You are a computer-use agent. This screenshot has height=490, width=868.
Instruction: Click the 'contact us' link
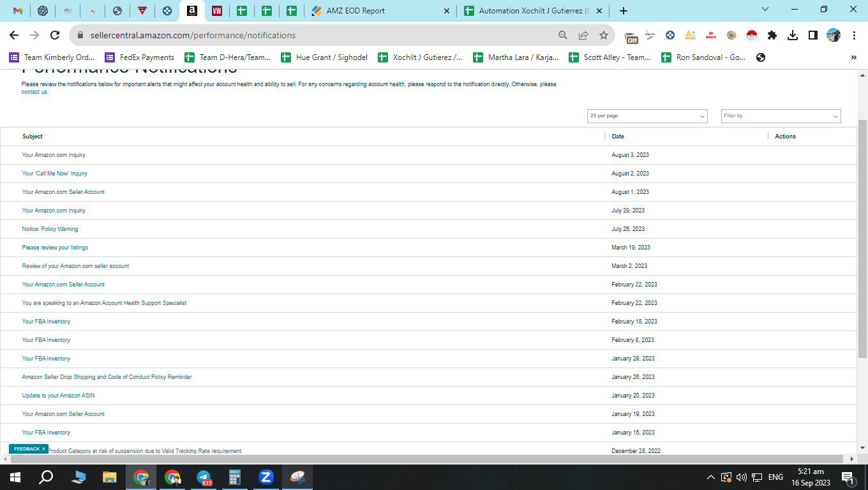point(34,92)
